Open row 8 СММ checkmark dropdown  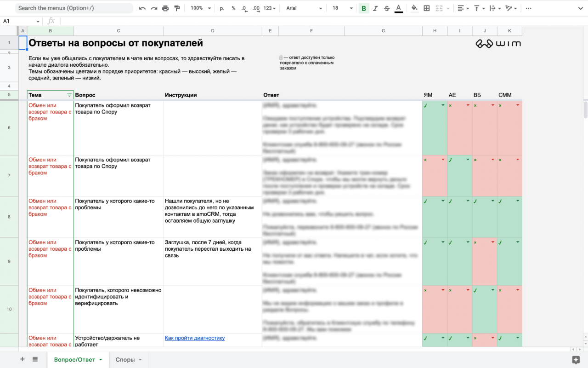pyautogui.click(x=518, y=201)
